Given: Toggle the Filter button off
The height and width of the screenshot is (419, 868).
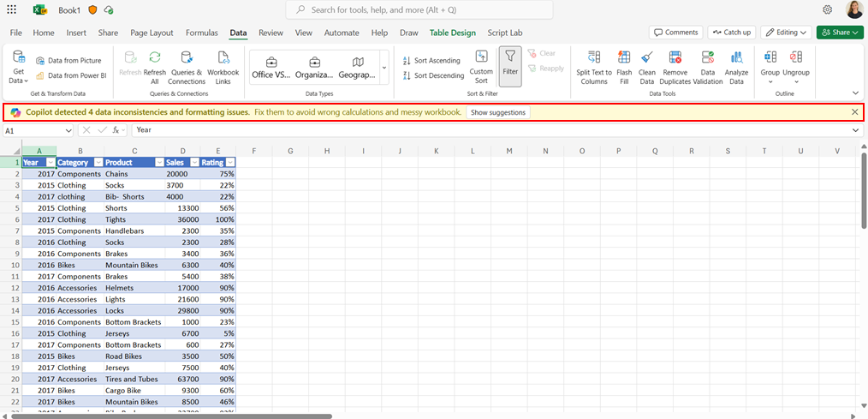Looking at the screenshot, I should click(x=510, y=67).
